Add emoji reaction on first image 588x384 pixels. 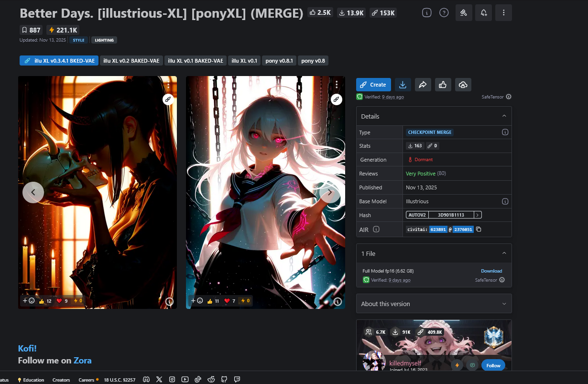coord(29,301)
